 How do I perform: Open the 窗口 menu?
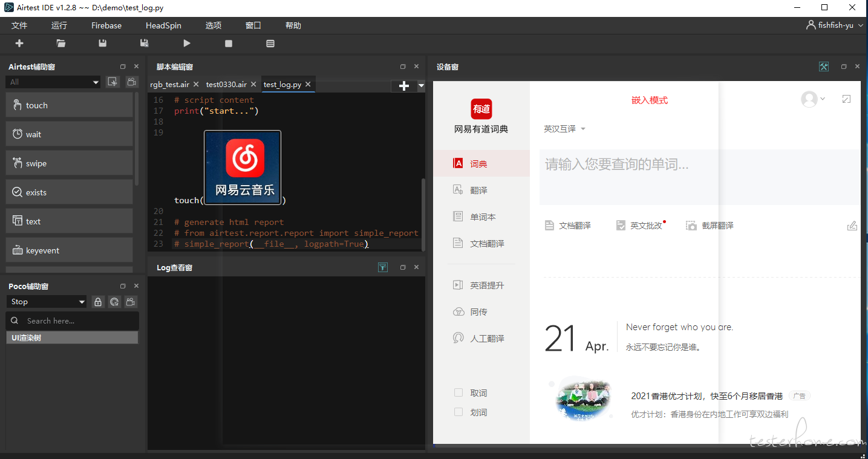pyautogui.click(x=253, y=25)
